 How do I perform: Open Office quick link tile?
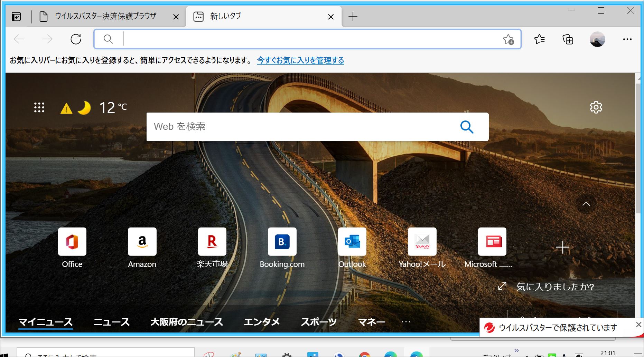72,248
